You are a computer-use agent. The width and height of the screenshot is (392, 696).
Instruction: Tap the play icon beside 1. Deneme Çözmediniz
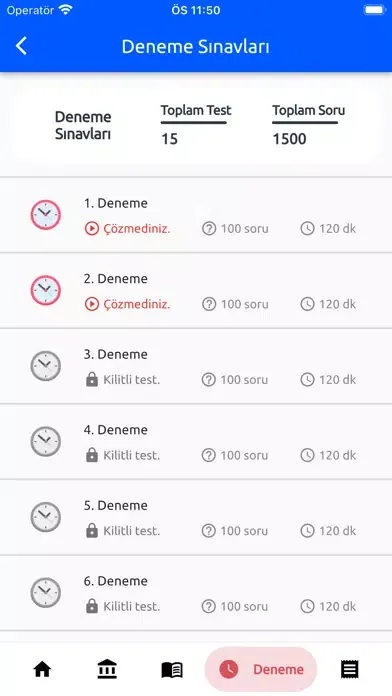tap(91, 229)
